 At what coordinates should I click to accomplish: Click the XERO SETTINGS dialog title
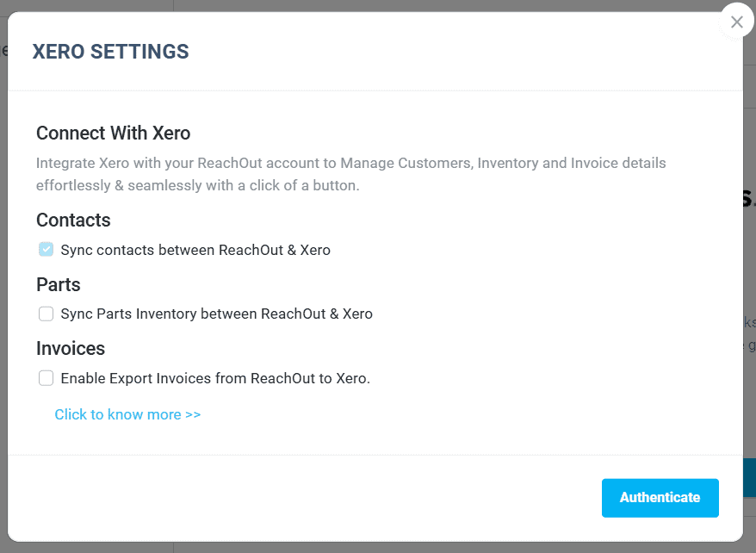tap(110, 52)
